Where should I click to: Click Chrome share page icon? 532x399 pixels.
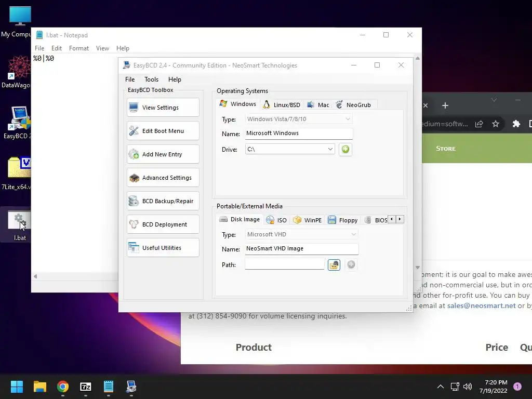(479, 124)
